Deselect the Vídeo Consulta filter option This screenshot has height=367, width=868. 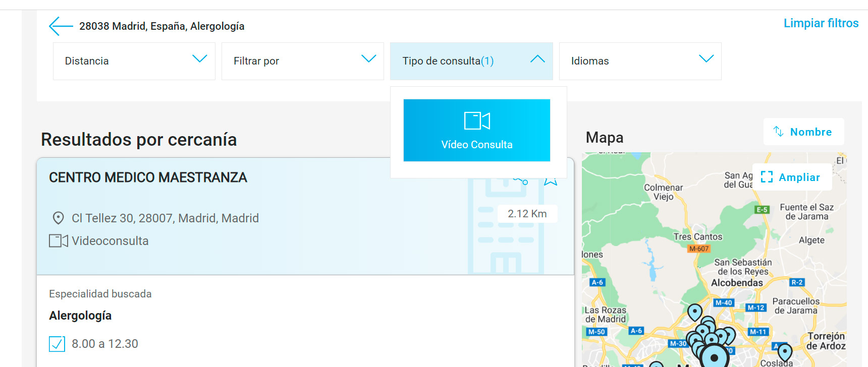pos(476,131)
